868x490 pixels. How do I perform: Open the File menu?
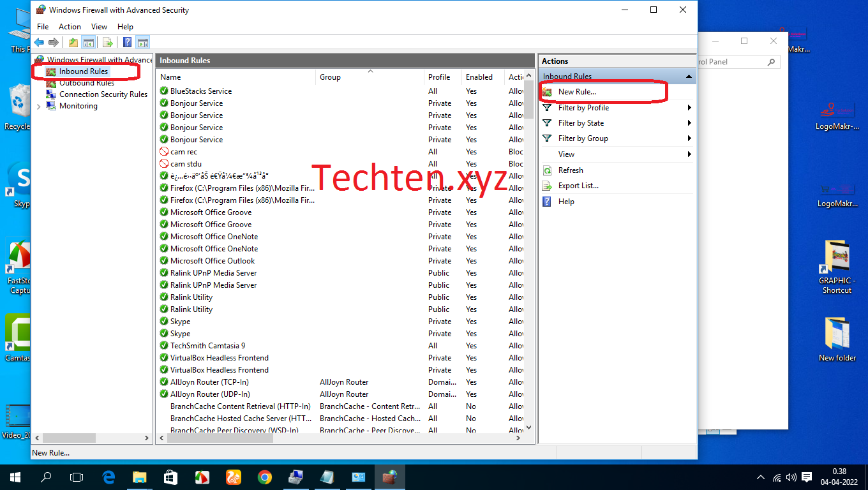[x=43, y=27]
